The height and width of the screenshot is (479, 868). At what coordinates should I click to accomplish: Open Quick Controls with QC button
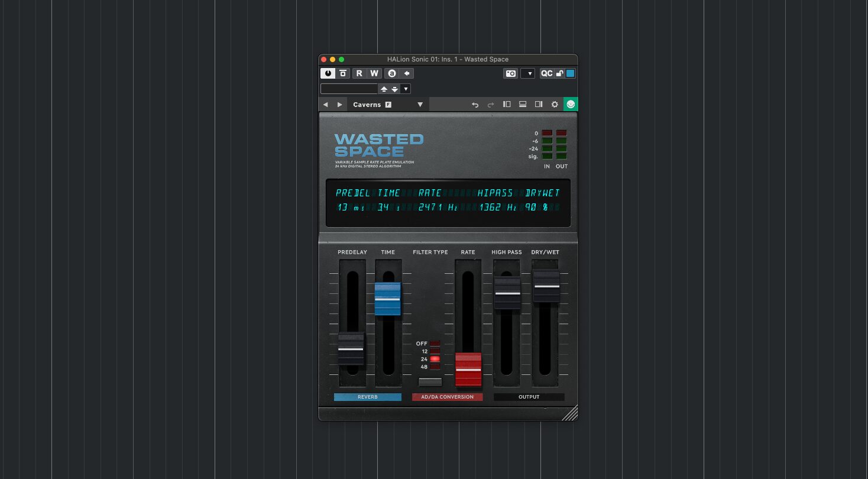[x=547, y=73]
